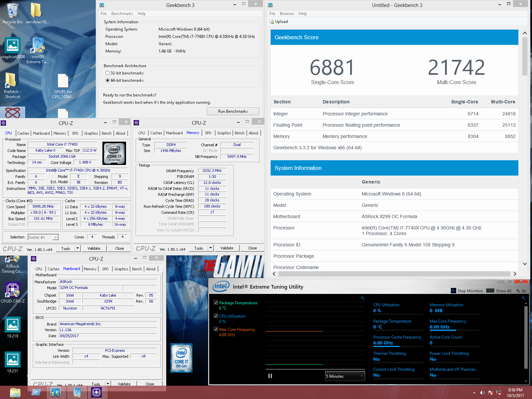Viewport: 532px width, 399px height.
Task: Select the 32-bit benchmarks radio button
Action: coord(107,73)
